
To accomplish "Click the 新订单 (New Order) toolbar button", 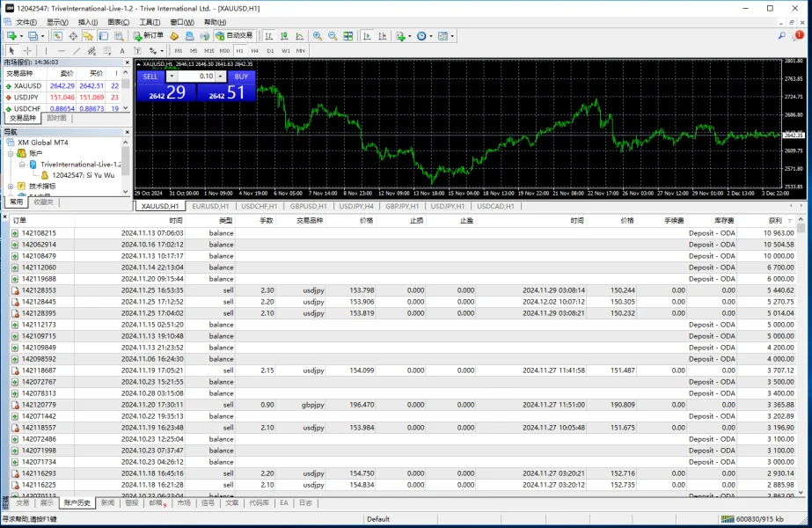I will (x=149, y=36).
